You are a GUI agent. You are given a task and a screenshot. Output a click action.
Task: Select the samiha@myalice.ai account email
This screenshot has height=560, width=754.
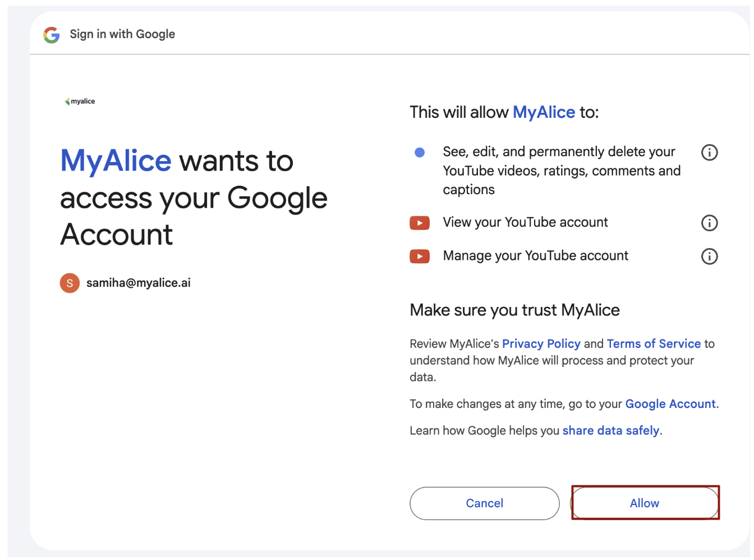click(139, 283)
